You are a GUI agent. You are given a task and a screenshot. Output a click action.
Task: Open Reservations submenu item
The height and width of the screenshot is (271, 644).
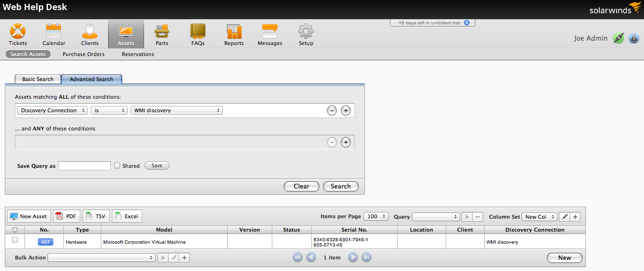tap(138, 54)
